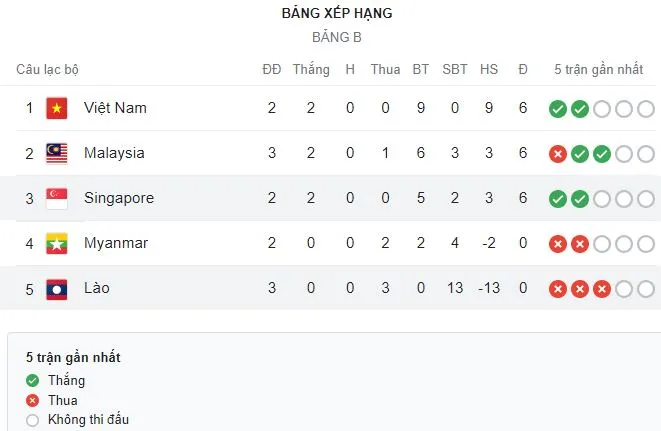Select the Singapore team name

point(119,198)
